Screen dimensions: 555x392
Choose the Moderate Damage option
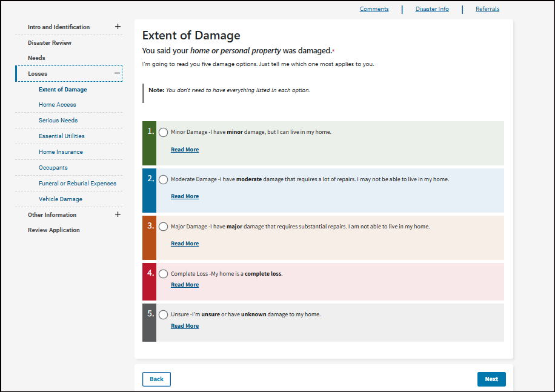pyautogui.click(x=164, y=179)
